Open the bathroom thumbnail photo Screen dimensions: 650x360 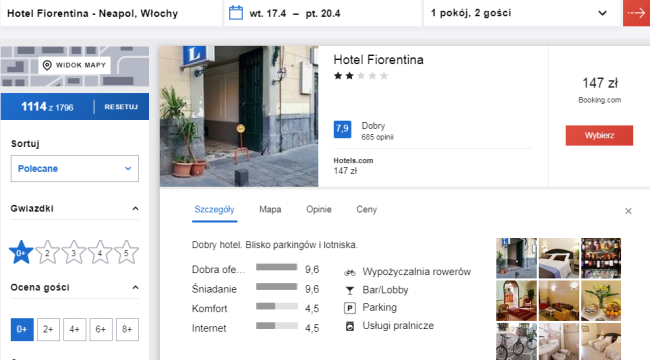click(559, 341)
